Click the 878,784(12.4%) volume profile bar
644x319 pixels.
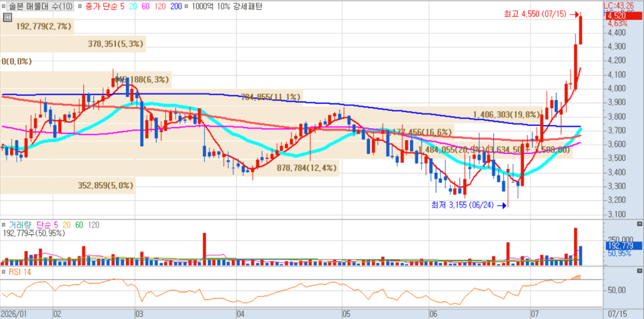(169, 168)
